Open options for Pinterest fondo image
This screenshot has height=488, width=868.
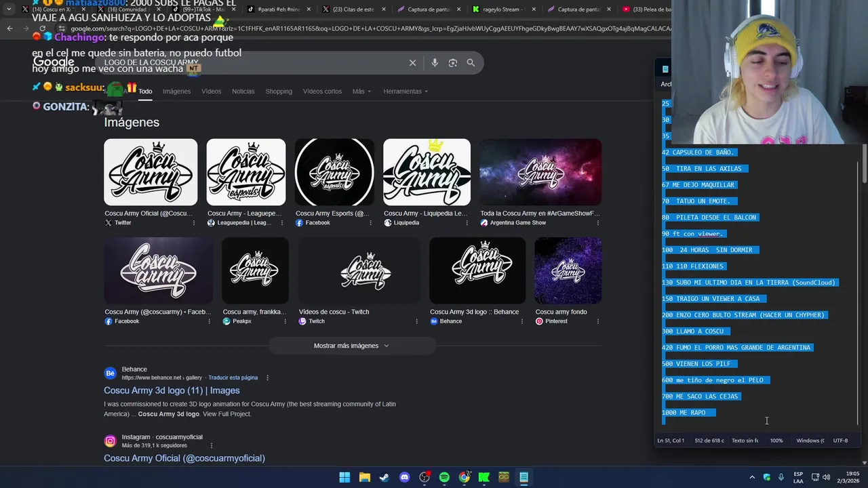click(x=597, y=321)
